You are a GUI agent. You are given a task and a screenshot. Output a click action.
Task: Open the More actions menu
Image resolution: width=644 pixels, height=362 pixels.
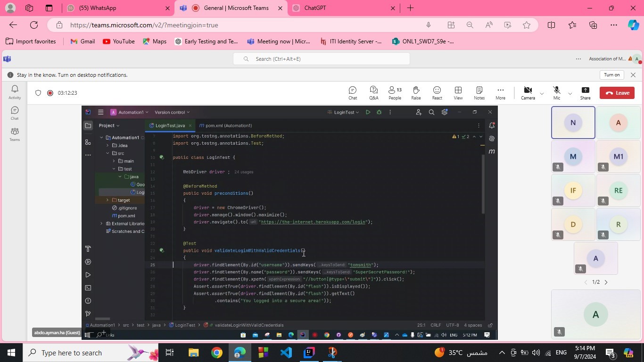[500, 92]
